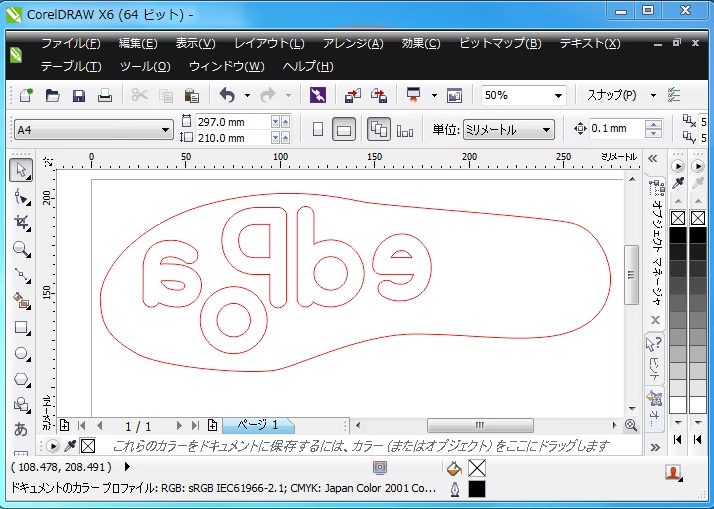Image resolution: width=714 pixels, height=509 pixels.
Task: Click the Print icon in toolbar
Action: click(x=105, y=96)
